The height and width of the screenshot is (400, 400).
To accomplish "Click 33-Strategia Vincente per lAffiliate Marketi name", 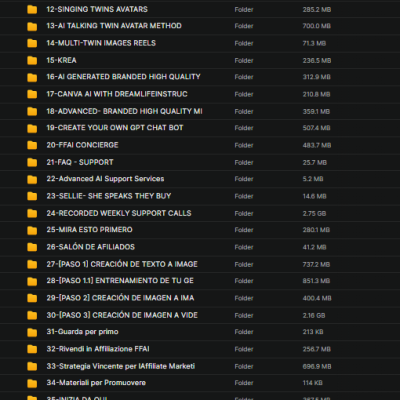I will coord(121,366).
